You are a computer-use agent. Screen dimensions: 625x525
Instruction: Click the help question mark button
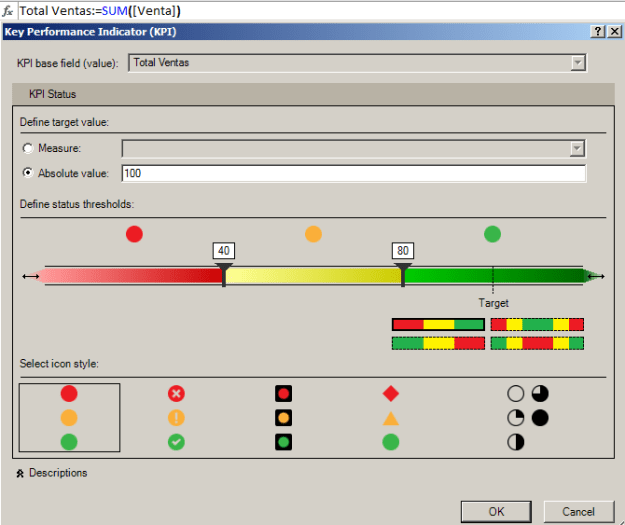tap(598, 32)
